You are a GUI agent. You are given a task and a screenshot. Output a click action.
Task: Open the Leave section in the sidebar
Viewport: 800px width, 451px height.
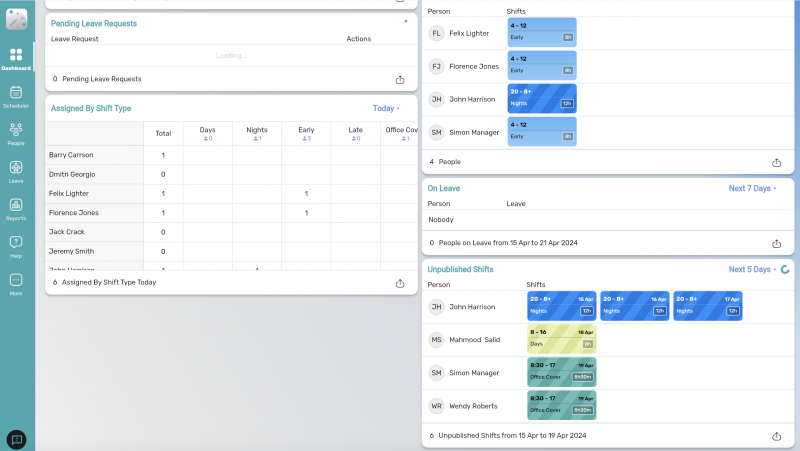click(16, 172)
